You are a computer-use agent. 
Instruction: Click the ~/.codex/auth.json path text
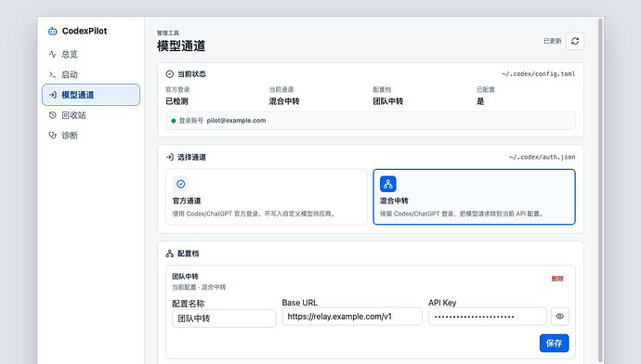click(x=543, y=157)
